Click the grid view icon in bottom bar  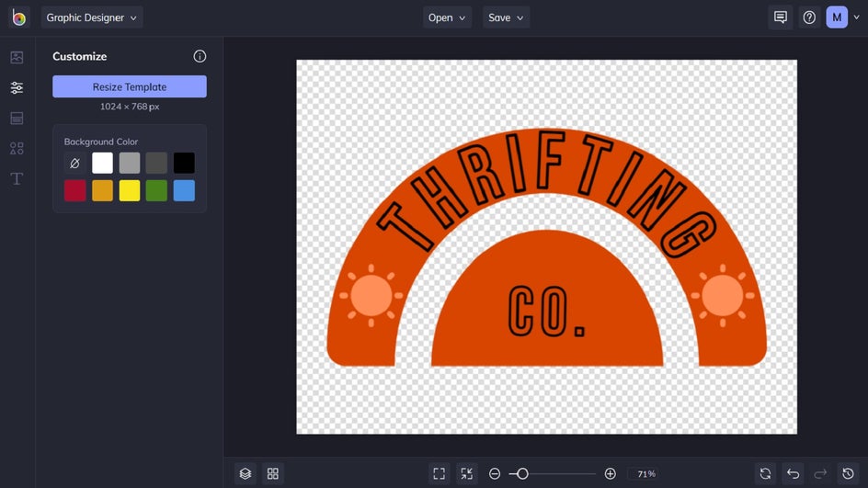(273, 473)
